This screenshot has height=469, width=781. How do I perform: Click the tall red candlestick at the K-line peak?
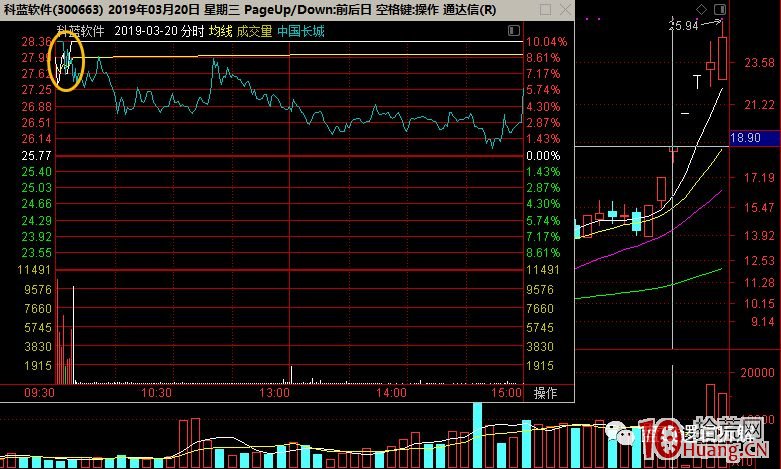pos(722,58)
